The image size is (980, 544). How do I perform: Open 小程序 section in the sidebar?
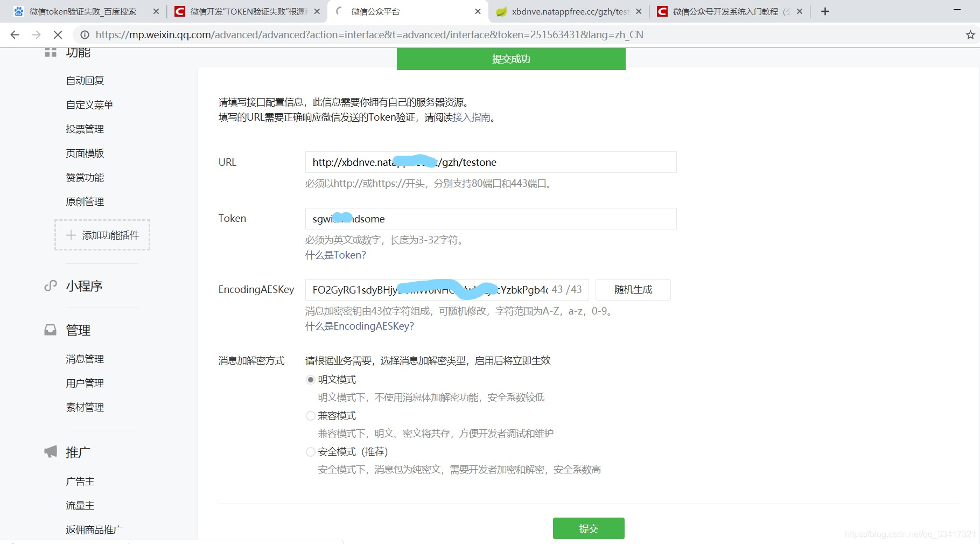click(x=84, y=286)
